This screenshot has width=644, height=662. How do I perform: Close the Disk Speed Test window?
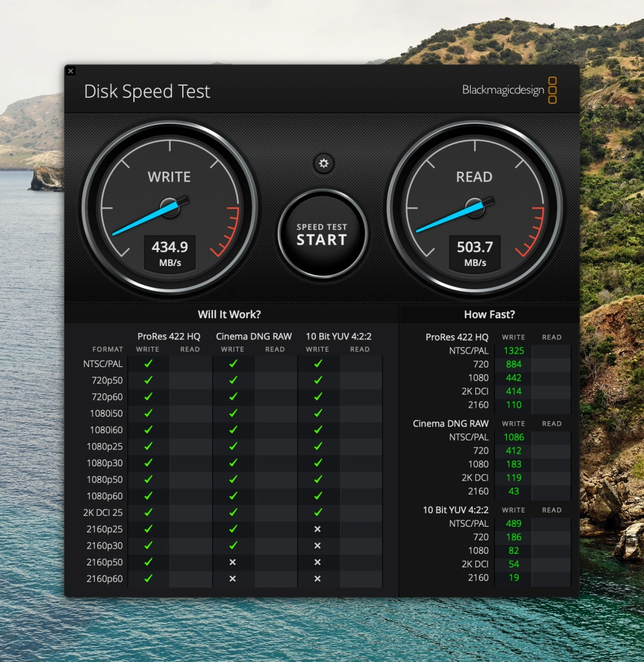coord(71,71)
